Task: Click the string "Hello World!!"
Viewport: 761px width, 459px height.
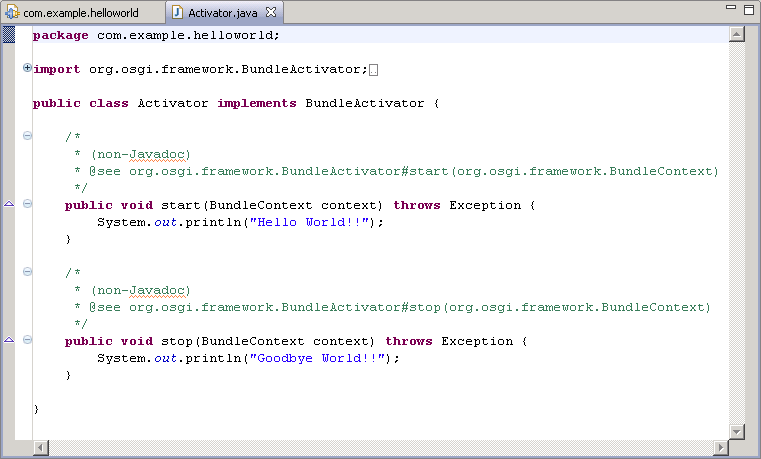Action: tap(309, 222)
